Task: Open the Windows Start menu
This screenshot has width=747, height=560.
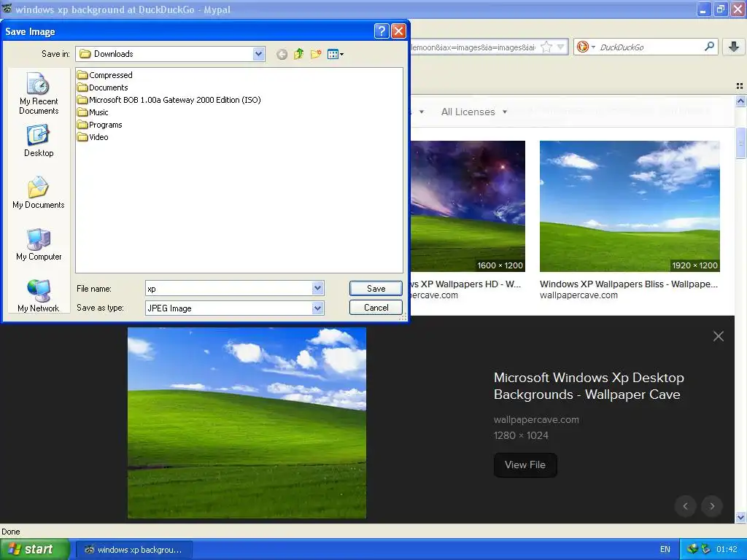Action: (x=35, y=549)
